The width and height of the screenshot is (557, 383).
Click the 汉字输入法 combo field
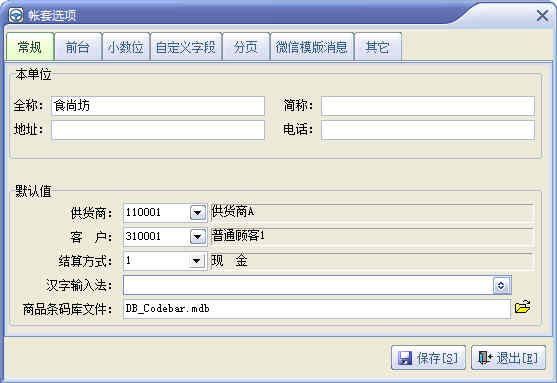pos(317,285)
